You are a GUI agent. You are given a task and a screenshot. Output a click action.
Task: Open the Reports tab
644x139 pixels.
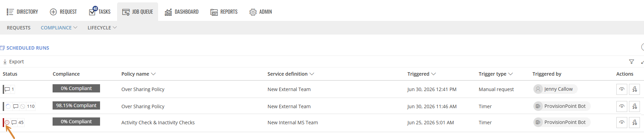pyautogui.click(x=224, y=12)
